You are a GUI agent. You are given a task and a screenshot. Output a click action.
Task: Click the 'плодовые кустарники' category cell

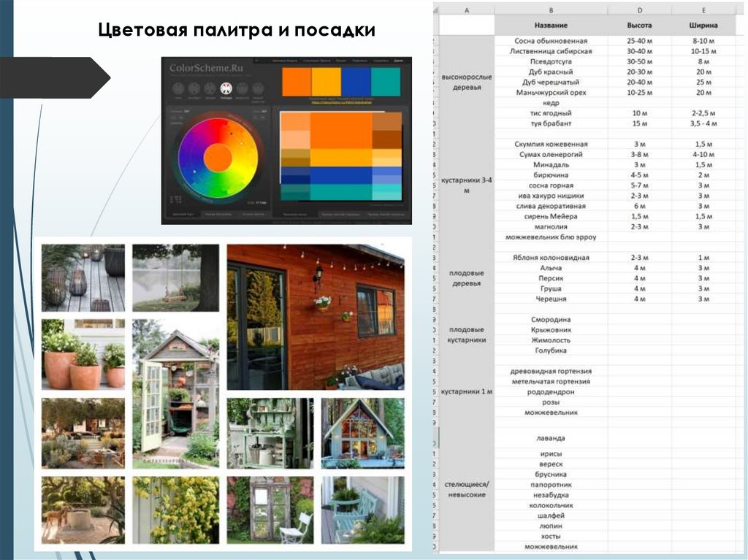(x=467, y=335)
